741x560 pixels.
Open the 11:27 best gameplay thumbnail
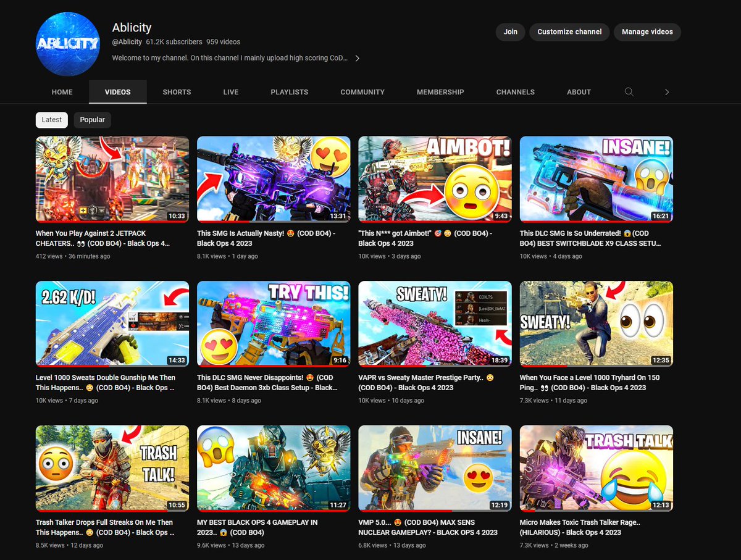(274, 469)
